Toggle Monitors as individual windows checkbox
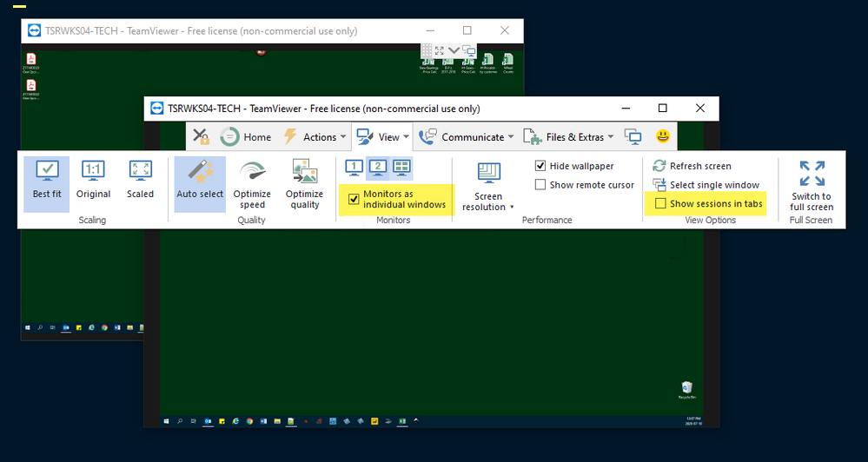 pos(354,199)
